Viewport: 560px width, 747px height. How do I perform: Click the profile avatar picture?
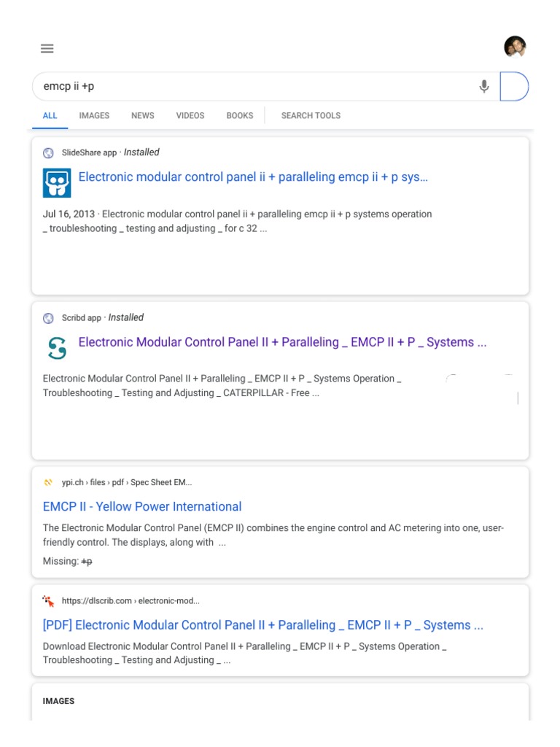[x=515, y=47]
